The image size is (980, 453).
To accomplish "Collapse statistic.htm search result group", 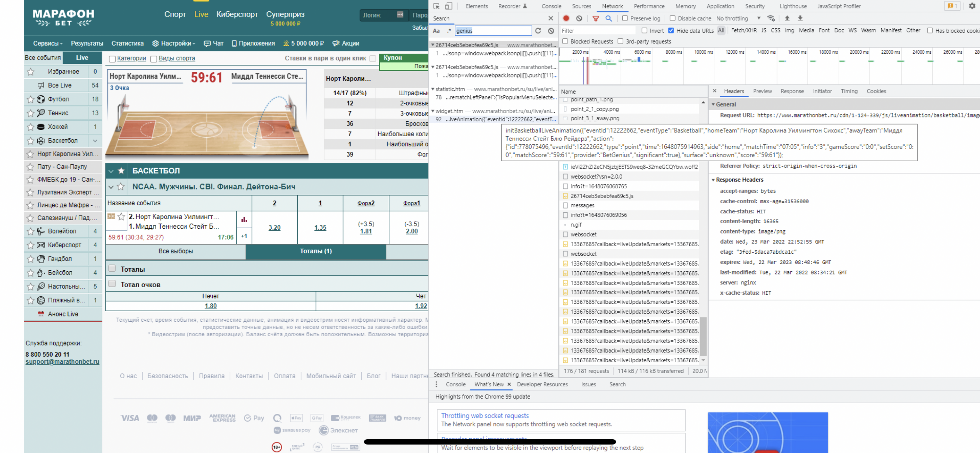I will (432, 89).
